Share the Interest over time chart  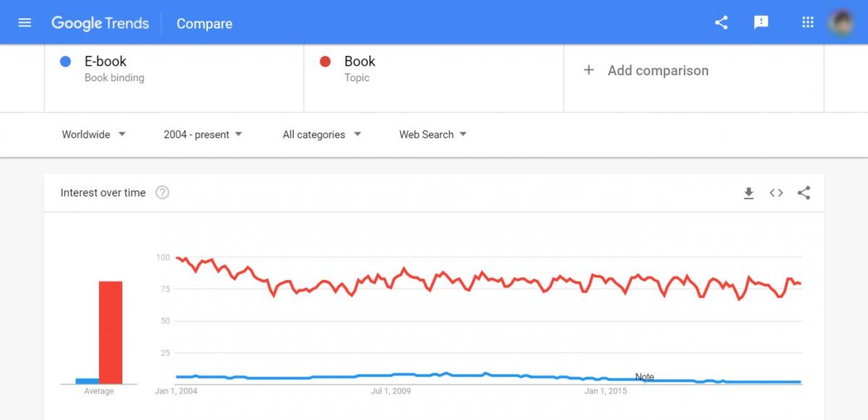pos(804,193)
